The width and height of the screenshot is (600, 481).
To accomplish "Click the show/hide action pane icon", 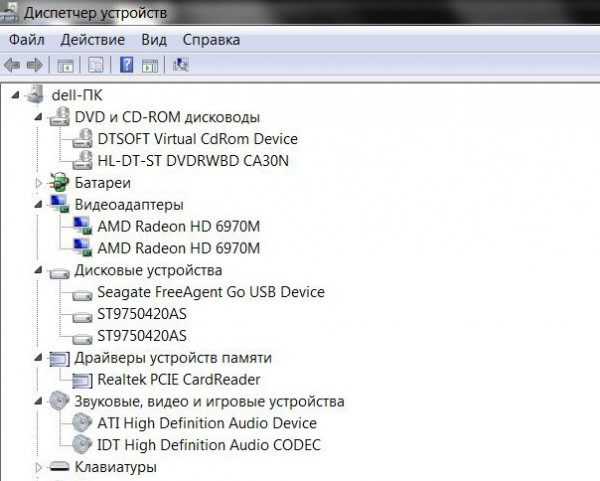I will (x=150, y=65).
